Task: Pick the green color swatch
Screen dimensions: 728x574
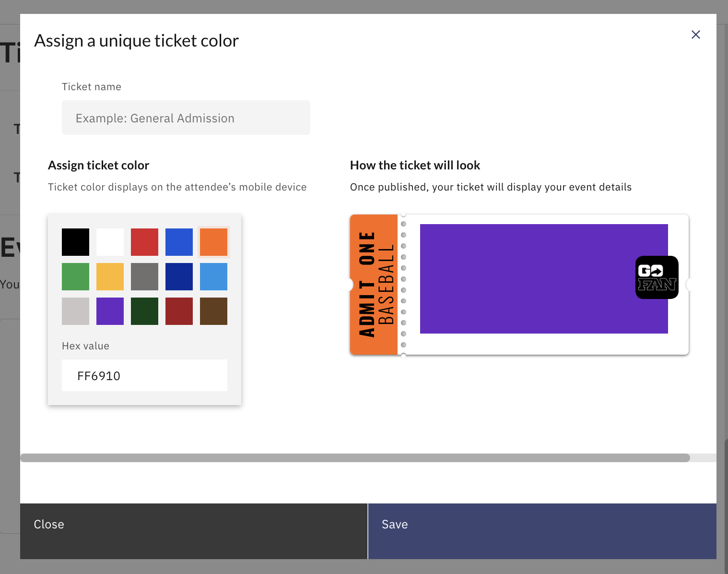Action: [75, 276]
